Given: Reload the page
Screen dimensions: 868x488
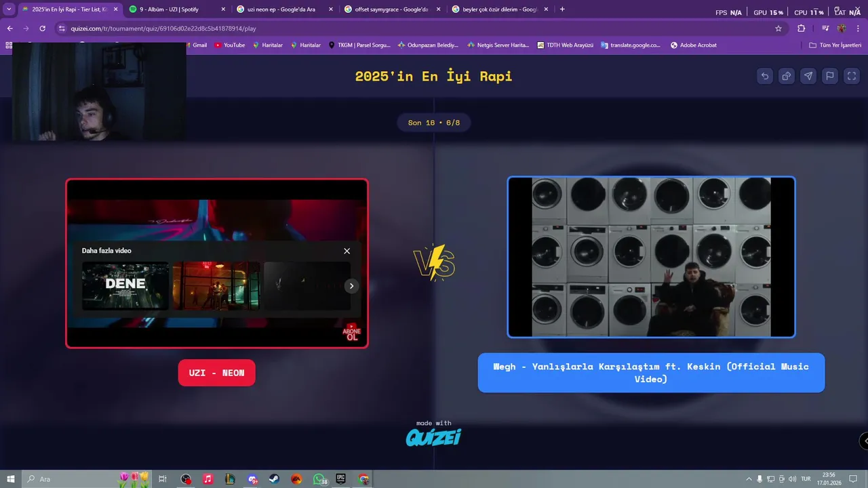Looking at the screenshot, I should point(42,28).
